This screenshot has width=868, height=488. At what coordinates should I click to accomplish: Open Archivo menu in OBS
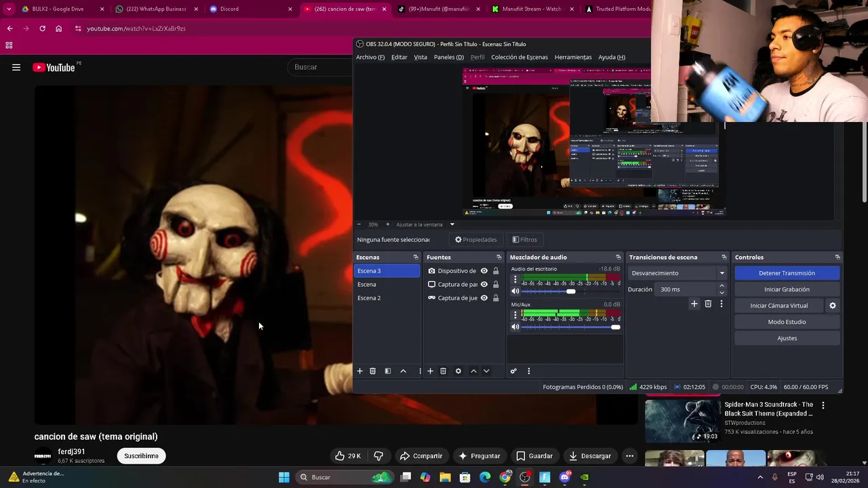370,57
